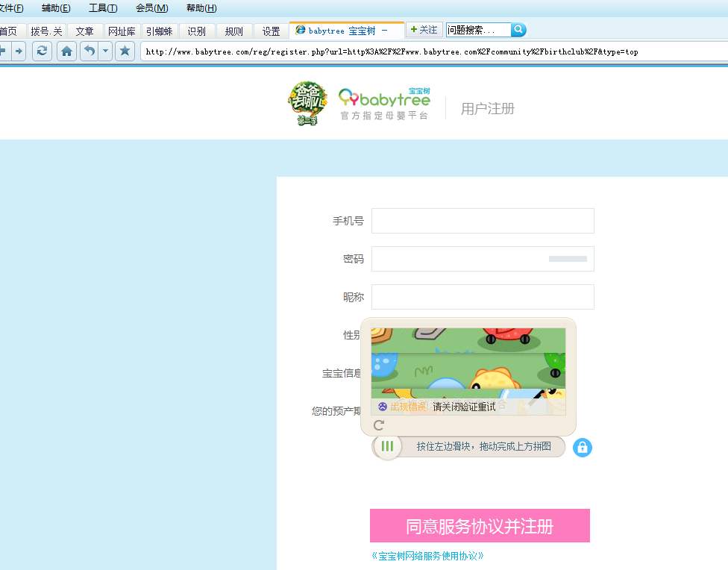The image size is (728, 570).
Task: Click the back navigation arrow
Action: [4, 51]
